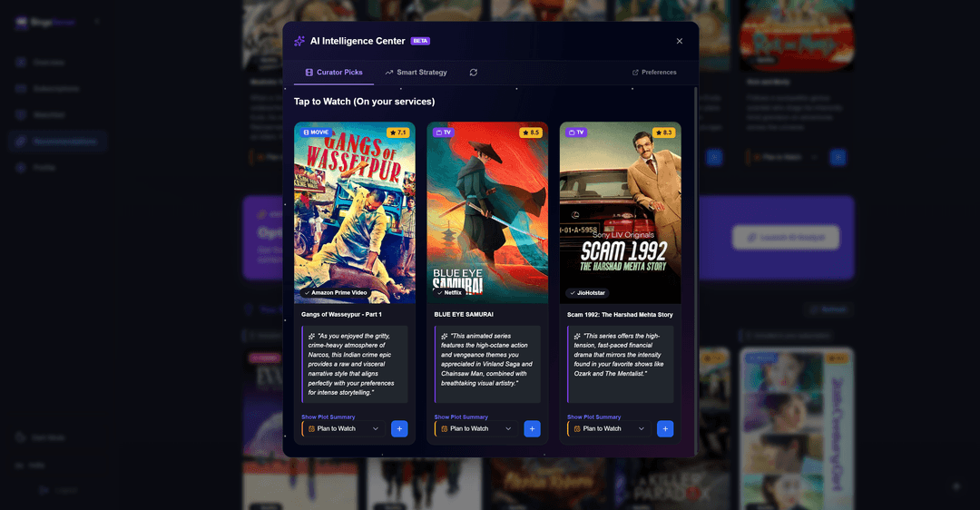Image resolution: width=980 pixels, height=510 pixels.
Task: Open Plan to Watch dropdown for Blue Eye Samurai
Action: (x=476, y=428)
